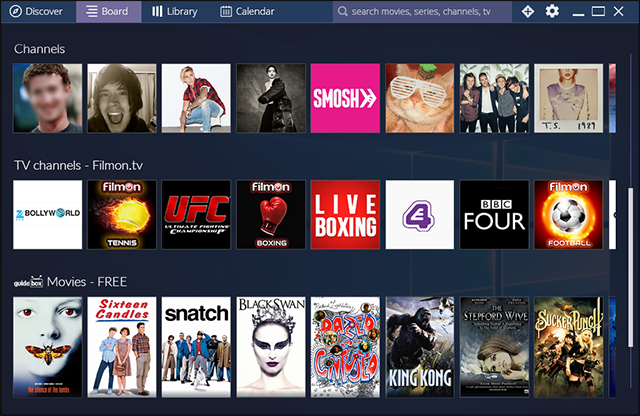The height and width of the screenshot is (416, 640).
Task: Click the search movies, series, channels field
Action: pyautogui.click(x=422, y=11)
